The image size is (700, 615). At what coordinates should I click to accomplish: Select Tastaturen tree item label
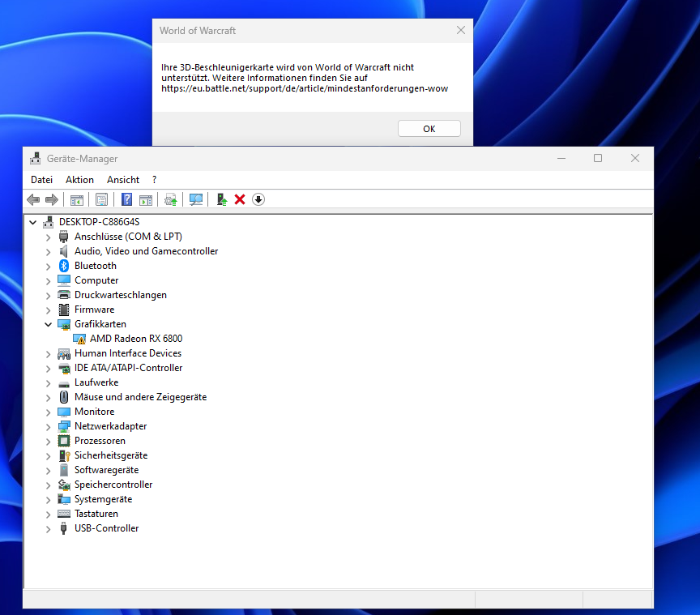pyautogui.click(x=96, y=514)
